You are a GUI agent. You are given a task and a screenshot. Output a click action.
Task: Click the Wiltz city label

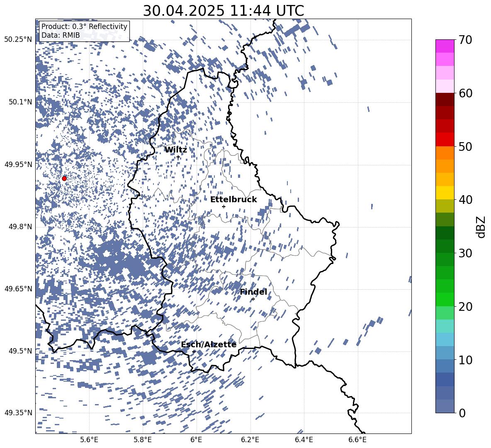point(176,150)
